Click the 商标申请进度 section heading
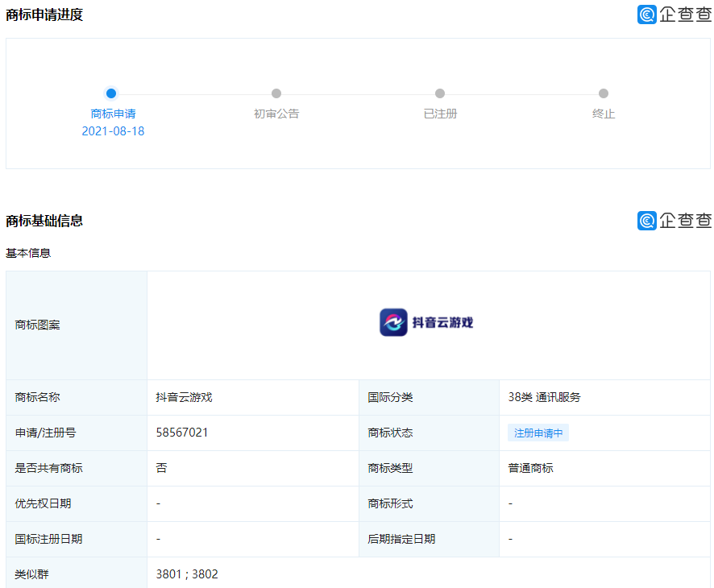The image size is (714, 588). coord(44,14)
